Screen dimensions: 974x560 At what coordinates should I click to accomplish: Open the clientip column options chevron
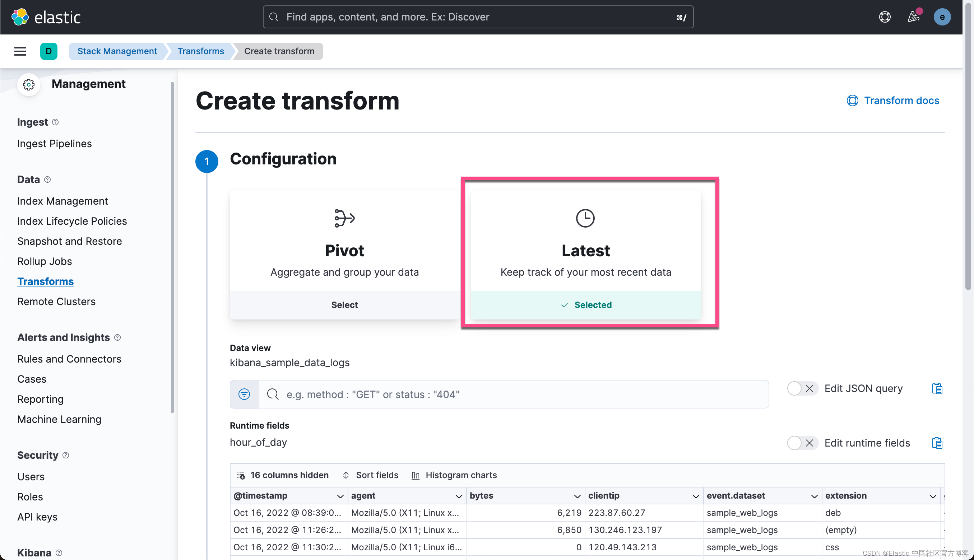coord(696,496)
